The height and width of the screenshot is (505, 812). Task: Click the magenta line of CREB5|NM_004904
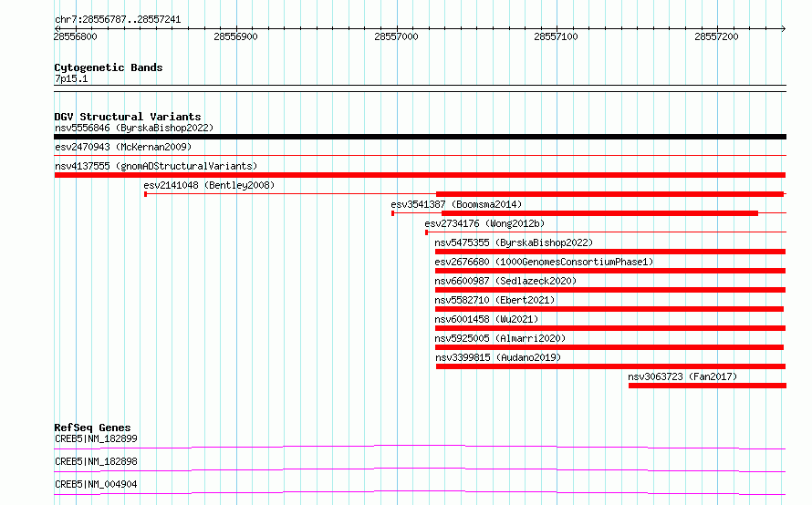coord(420,491)
